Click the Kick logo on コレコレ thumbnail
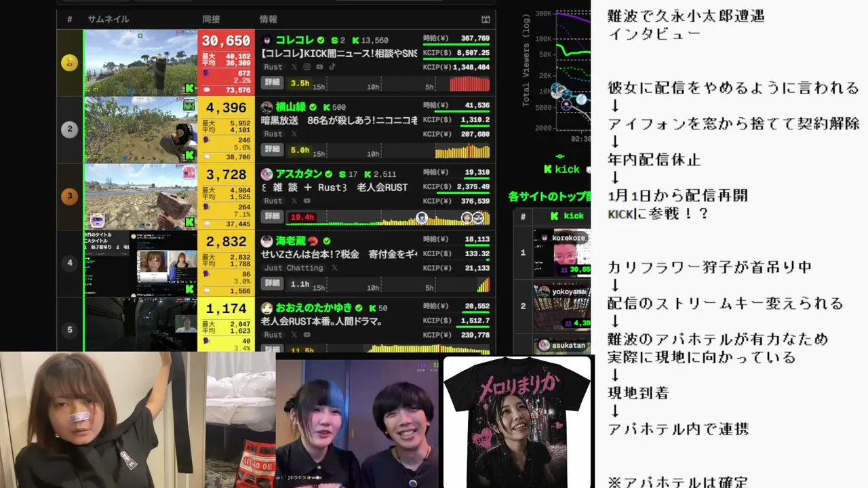Viewport: 868px width, 488px height. (x=190, y=88)
